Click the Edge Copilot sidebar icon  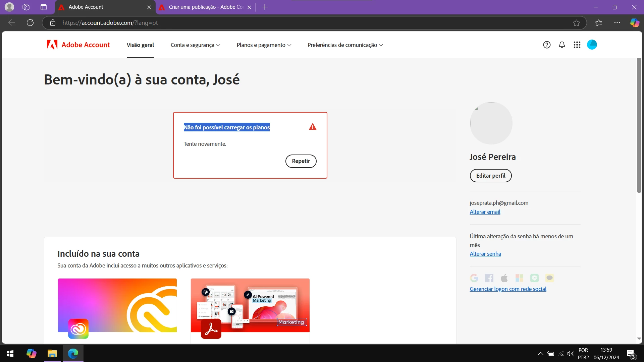coord(635,23)
